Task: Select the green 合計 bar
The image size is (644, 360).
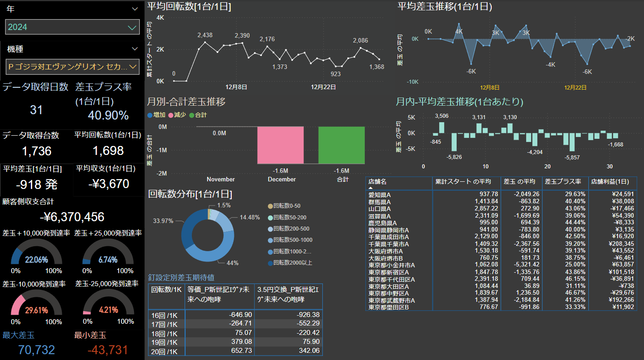Action: pyautogui.click(x=341, y=145)
